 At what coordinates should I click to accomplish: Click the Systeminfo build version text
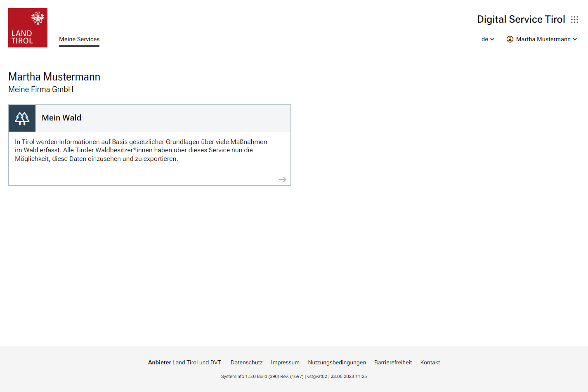(x=294, y=377)
